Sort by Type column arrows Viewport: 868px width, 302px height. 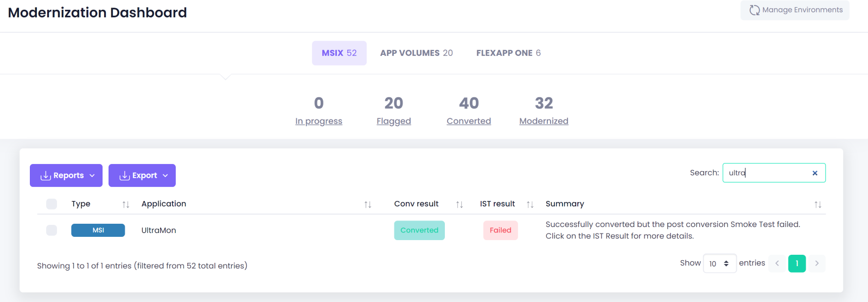(126, 205)
